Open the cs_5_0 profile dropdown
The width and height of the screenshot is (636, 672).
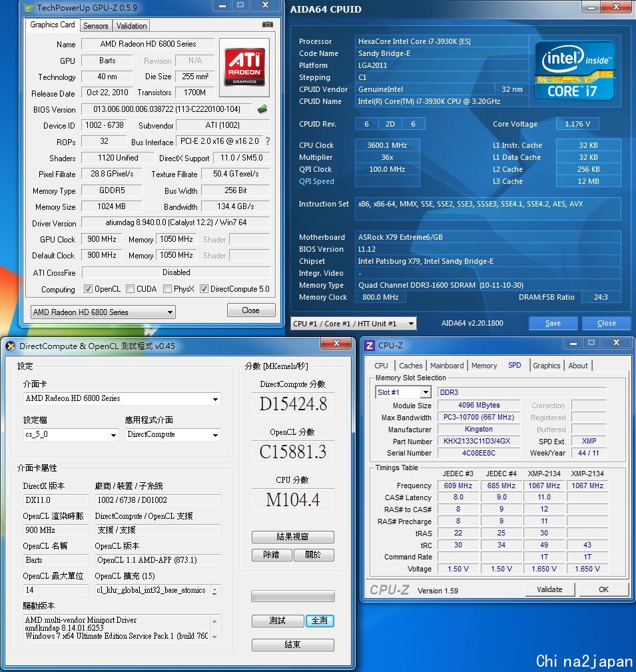coord(71,435)
